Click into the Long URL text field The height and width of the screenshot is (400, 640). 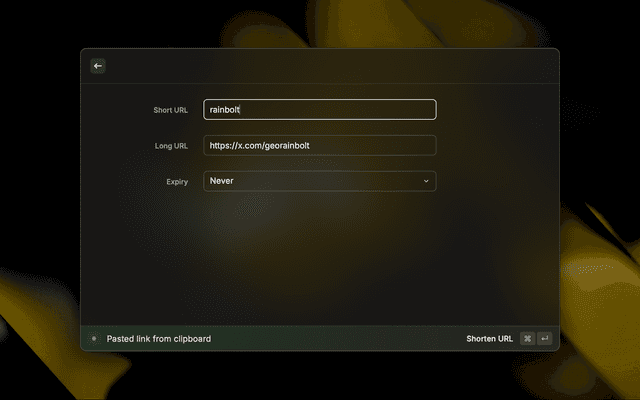tap(319, 146)
